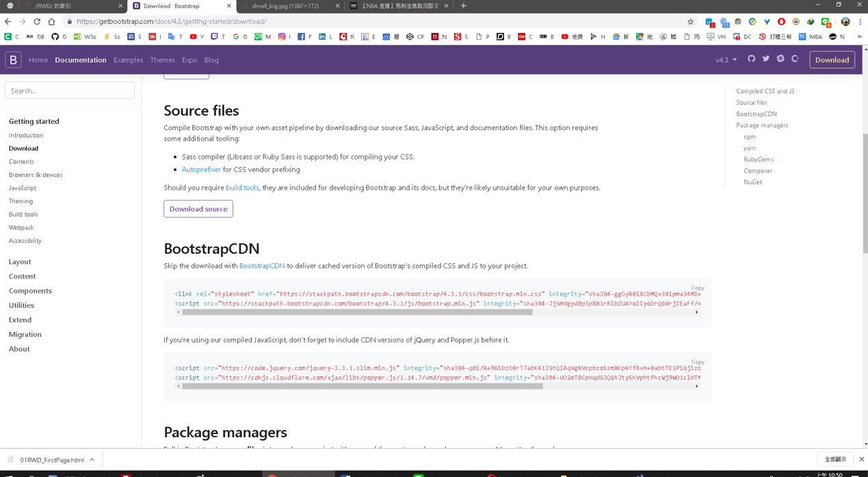The height and width of the screenshot is (477, 868).
Task: Click the Chrome profile avatar
Action: pyautogui.click(x=845, y=22)
